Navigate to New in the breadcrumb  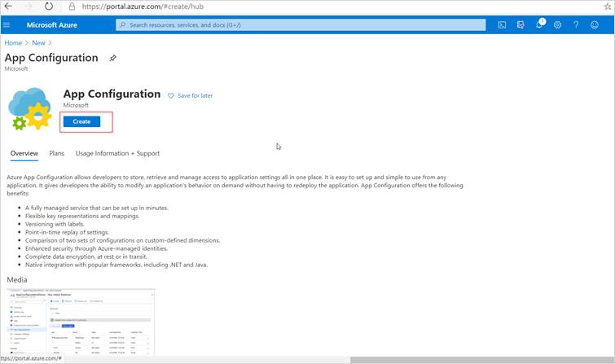point(38,42)
